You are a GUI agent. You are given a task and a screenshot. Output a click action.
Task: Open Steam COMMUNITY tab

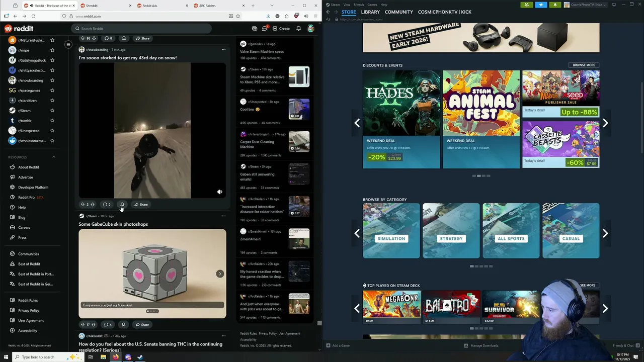click(399, 12)
